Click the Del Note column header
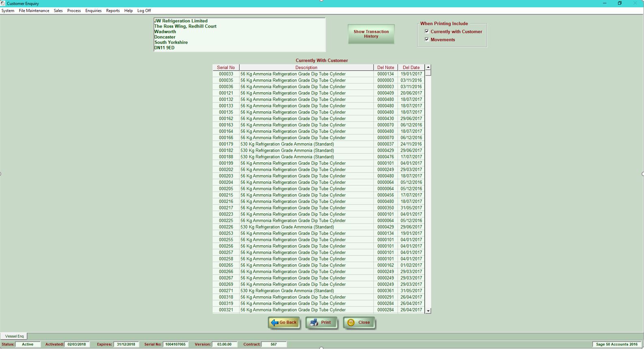Screen dimensions: 644x349 (385, 67)
